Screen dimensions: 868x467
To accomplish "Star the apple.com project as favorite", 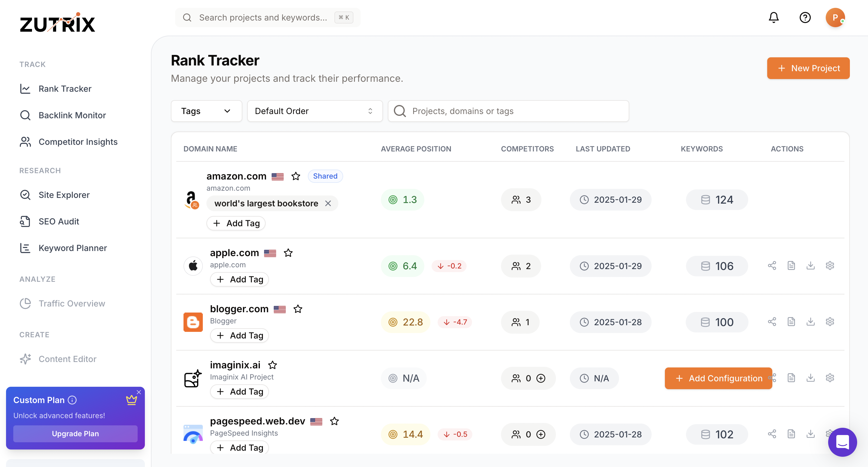I will tap(288, 253).
